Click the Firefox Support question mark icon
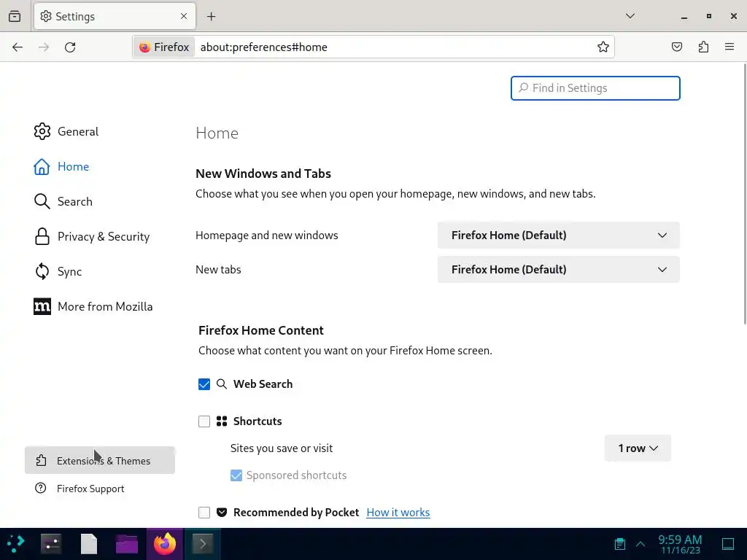The image size is (747, 560). [x=41, y=488]
